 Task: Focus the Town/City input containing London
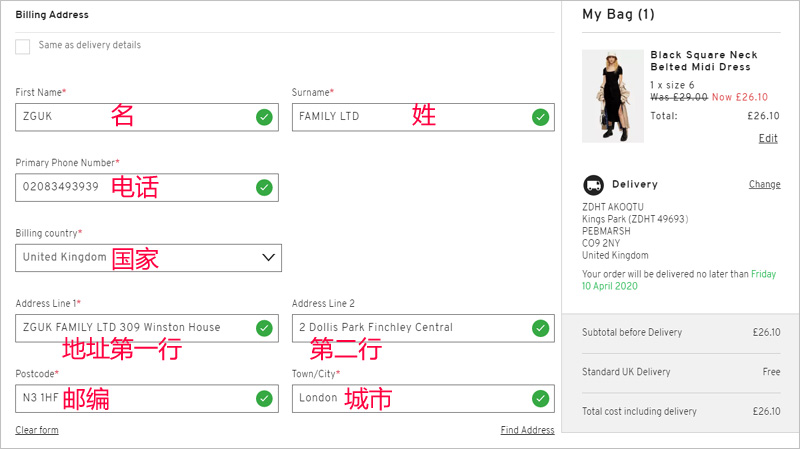tap(423, 398)
